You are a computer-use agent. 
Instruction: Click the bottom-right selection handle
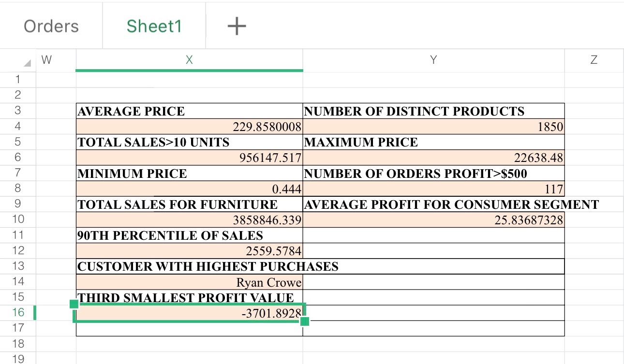click(305, 321)
